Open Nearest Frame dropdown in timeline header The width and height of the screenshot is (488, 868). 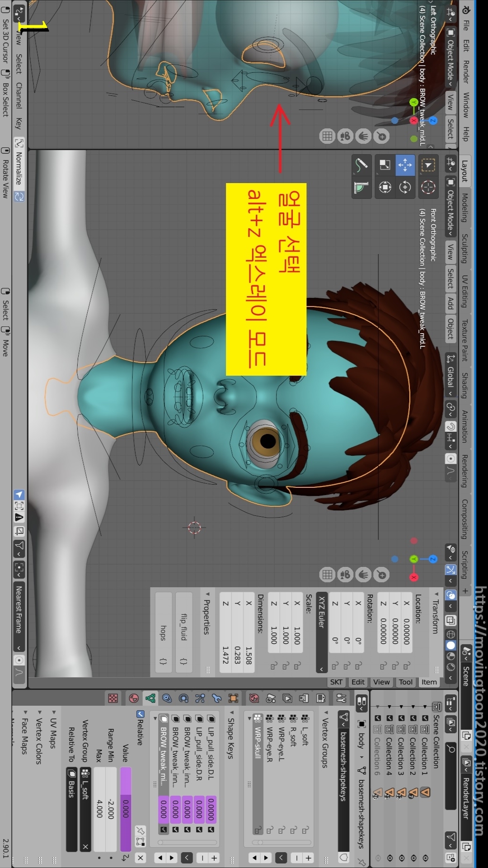pyautogui.click(x=19, y=618)
